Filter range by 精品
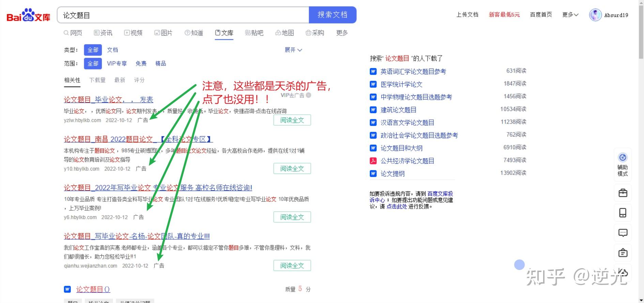 161,63
